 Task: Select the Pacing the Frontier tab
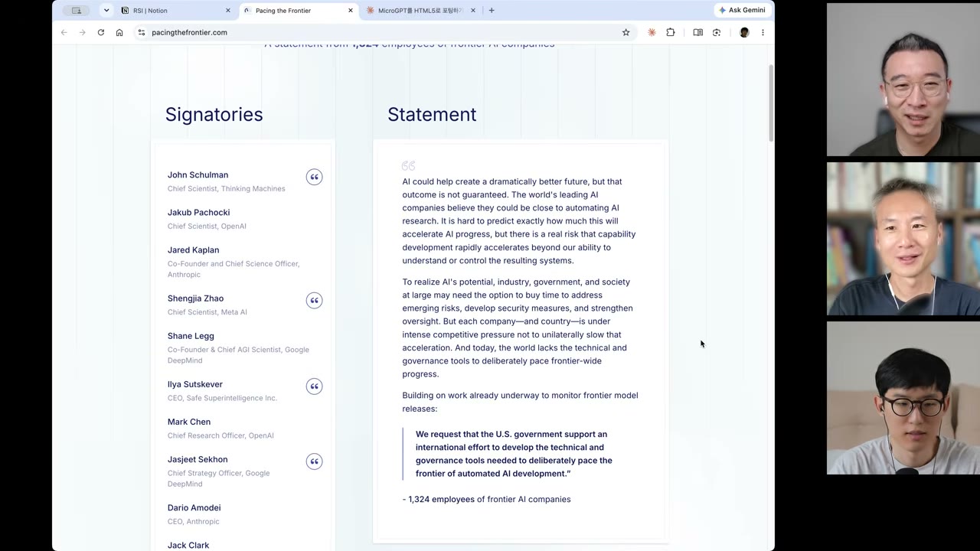pos(299,10)
